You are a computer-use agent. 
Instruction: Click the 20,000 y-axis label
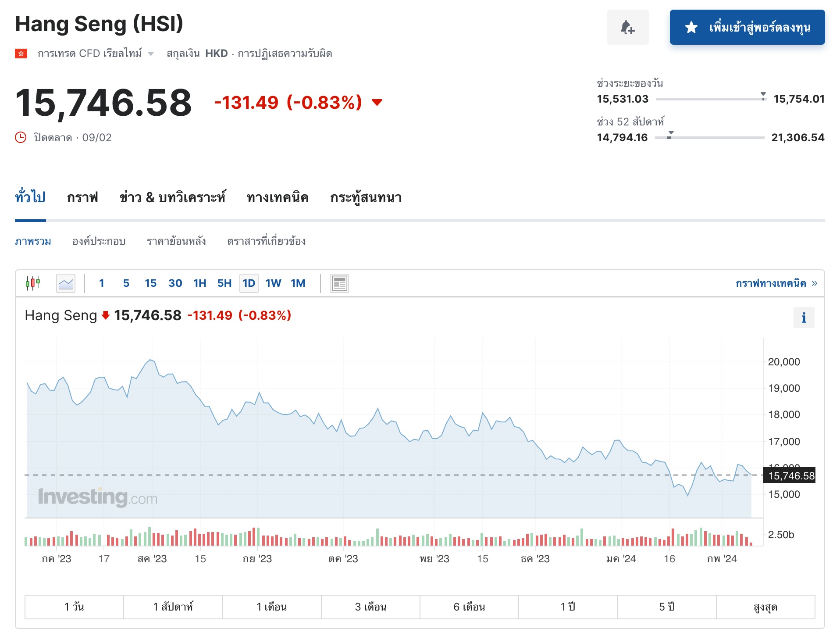click(784, 362)
